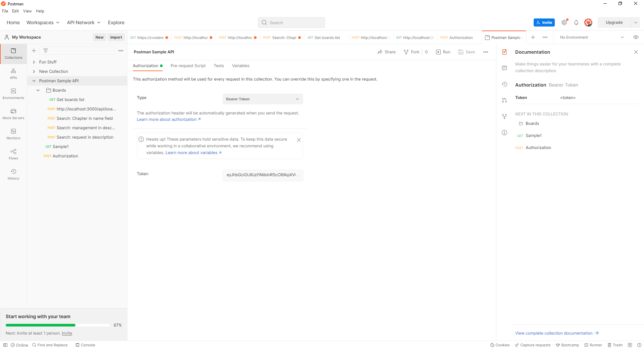Open the Documentation icon in right sidebar
The image size is (644, 349).
point(504,52)
